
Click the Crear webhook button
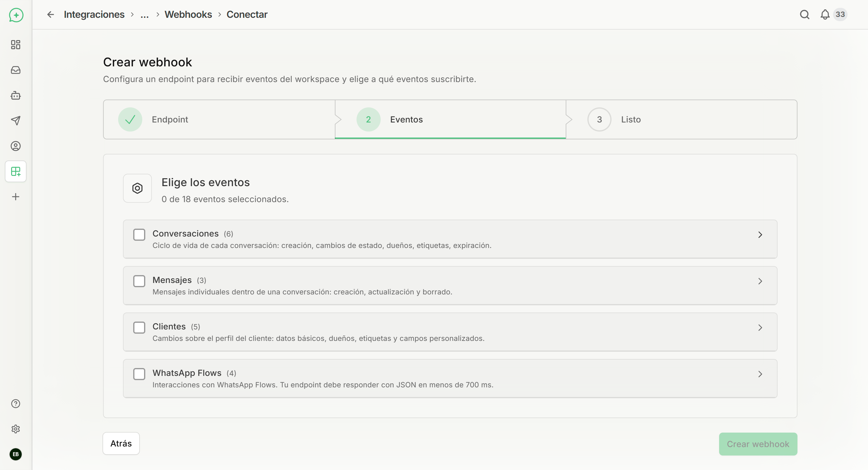pos(758,444)
